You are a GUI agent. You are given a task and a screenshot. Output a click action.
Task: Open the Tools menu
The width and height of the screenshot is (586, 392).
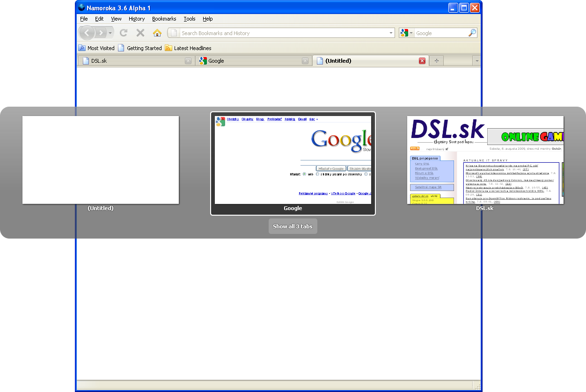[190, 19]
